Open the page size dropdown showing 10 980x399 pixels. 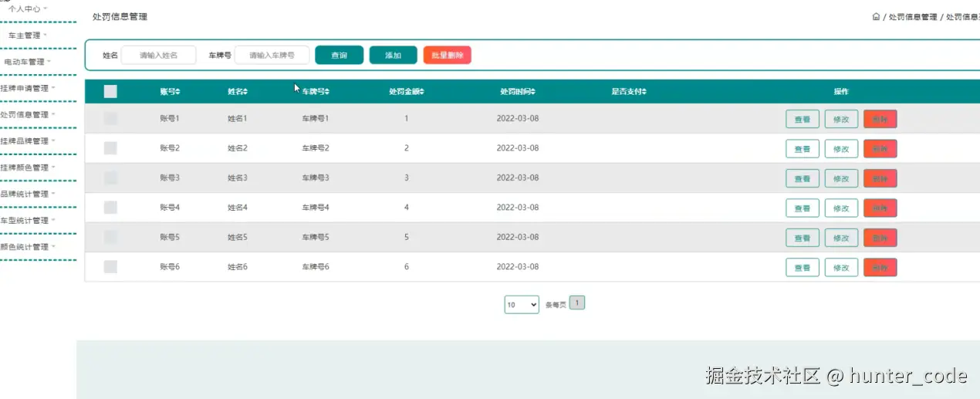(x=522, y=305)
